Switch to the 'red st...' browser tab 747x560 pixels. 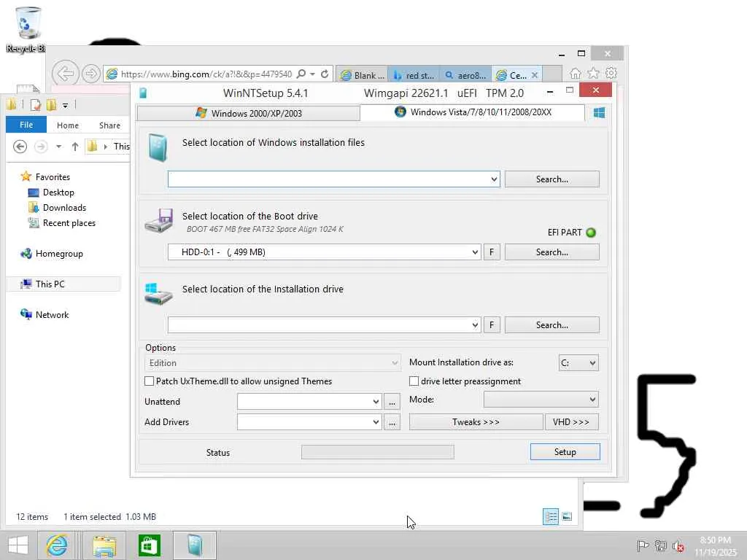pyautogui.click(x=414, y=75)
